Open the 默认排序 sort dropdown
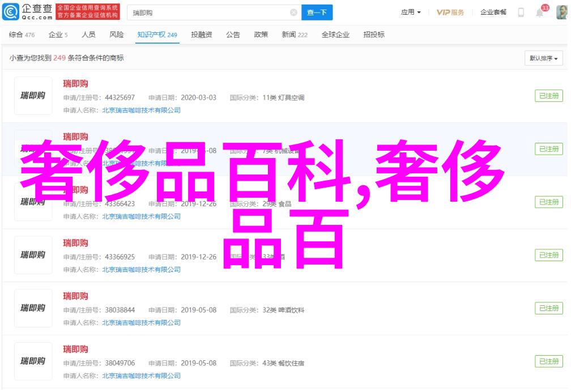Image resolution: width=571 pixels, height=392 pixels. (544, 58)
